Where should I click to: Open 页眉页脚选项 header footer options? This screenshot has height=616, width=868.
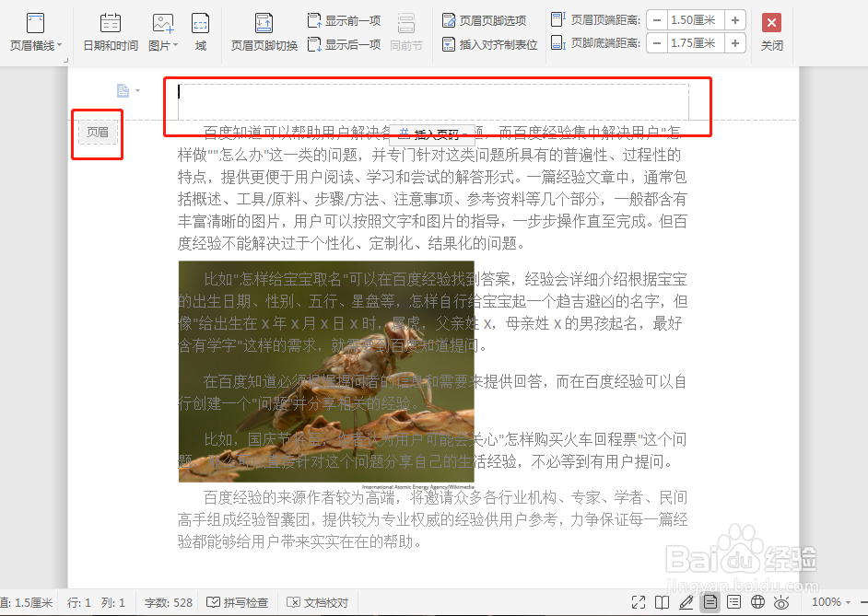(484, 20)
